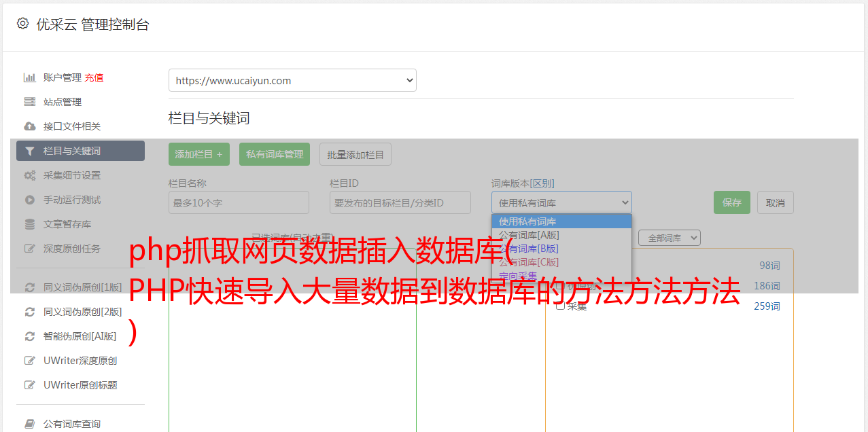The height and width of the screenshot is (432, 868).
Task: Click the edit icon for UWriter深度原创
Action: click(30, 361)
